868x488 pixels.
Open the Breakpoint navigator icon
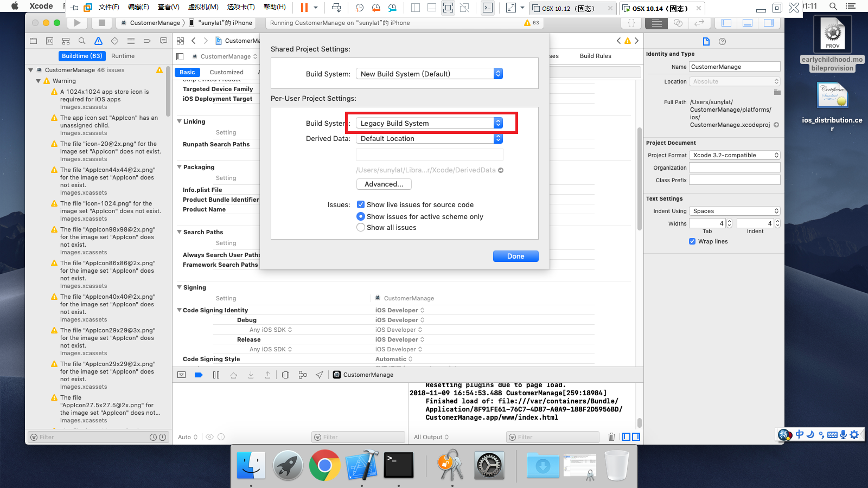pos(147,41)
